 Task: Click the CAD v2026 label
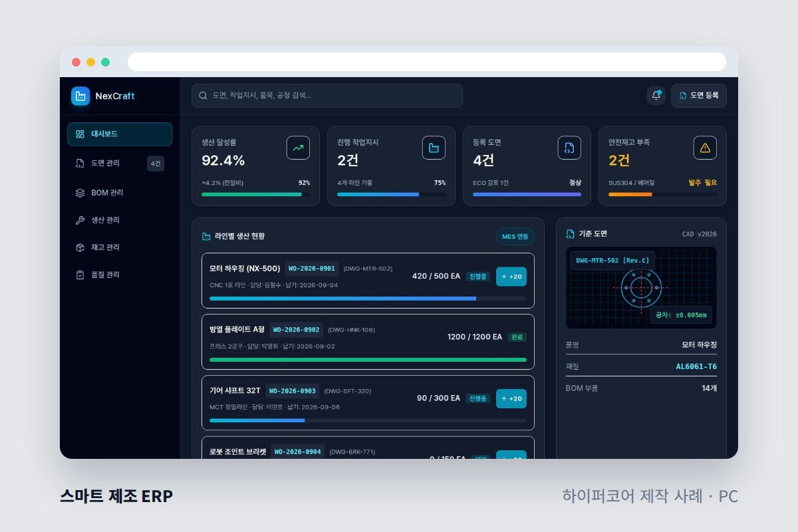click(x=700, y=234)
